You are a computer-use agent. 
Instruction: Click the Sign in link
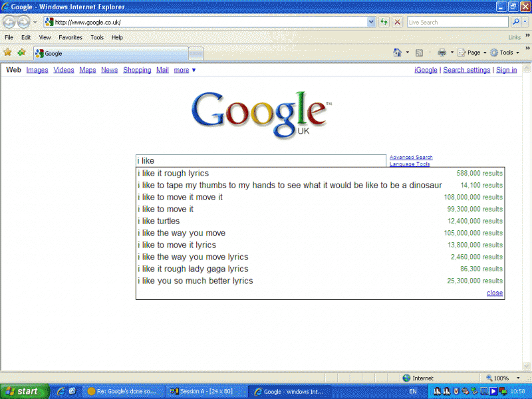tap(506, 70)
